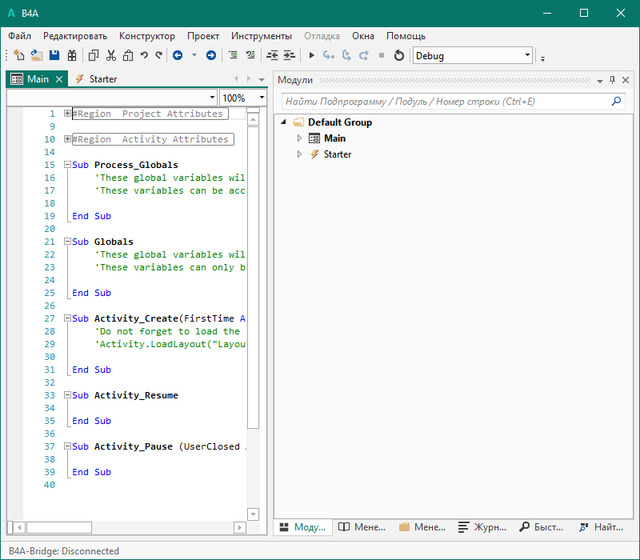Viewport: 640px width, 560px height.
Task: Select Main module in the tree
Action: pyautogui.click(x=334, y=139)
